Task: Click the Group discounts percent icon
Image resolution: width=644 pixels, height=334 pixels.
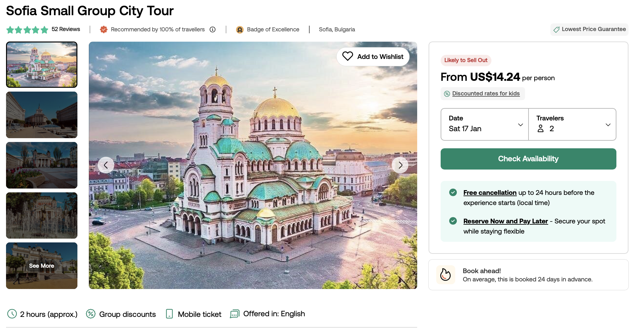Action: 91,314
